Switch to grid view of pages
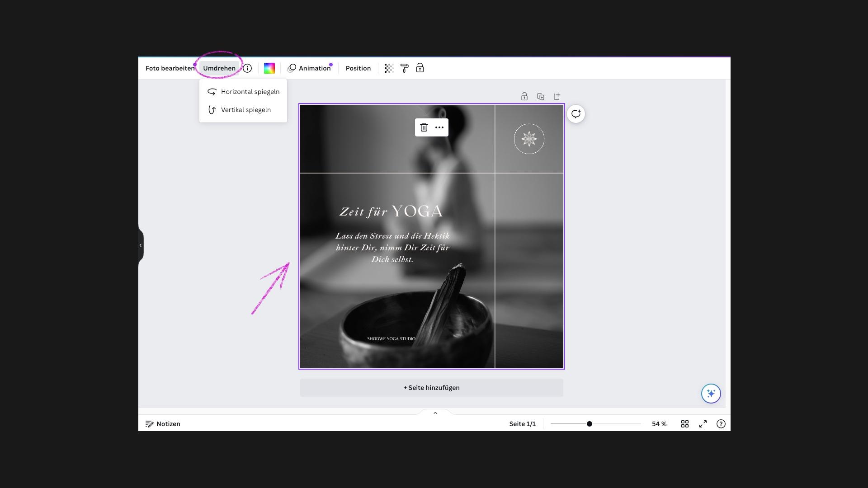This screenshot has height=488, width=868. 685,424
